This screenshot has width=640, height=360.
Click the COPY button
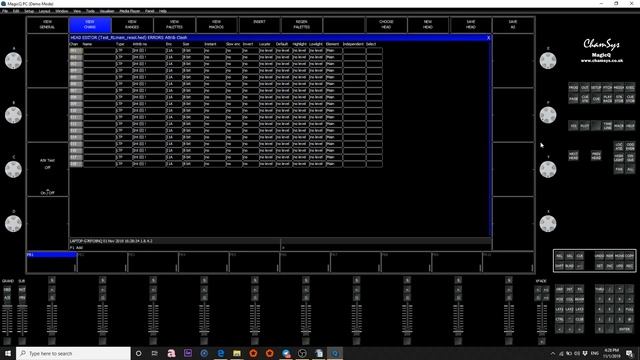coord(629,256)
